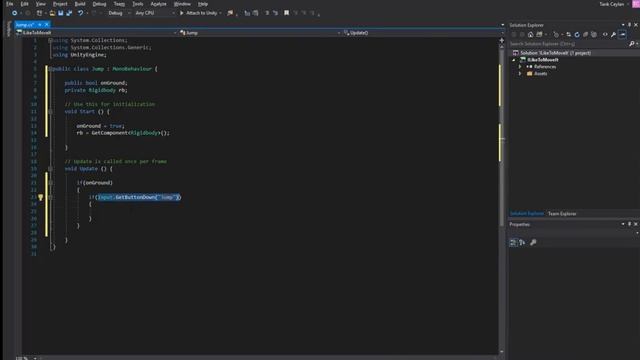Open the Update() member navigation dropdown
This screenshot has width=640, height=360.
(x=424, y=33)
